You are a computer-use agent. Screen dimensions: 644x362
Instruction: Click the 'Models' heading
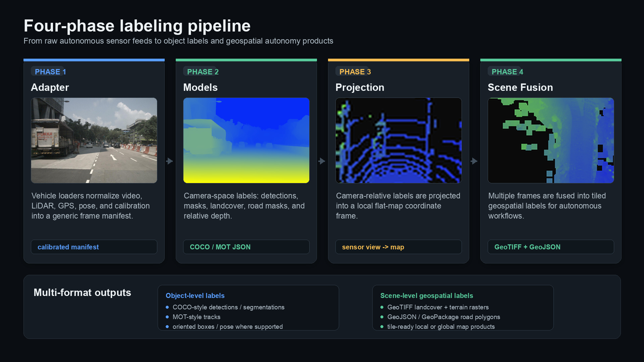[200, 87]
